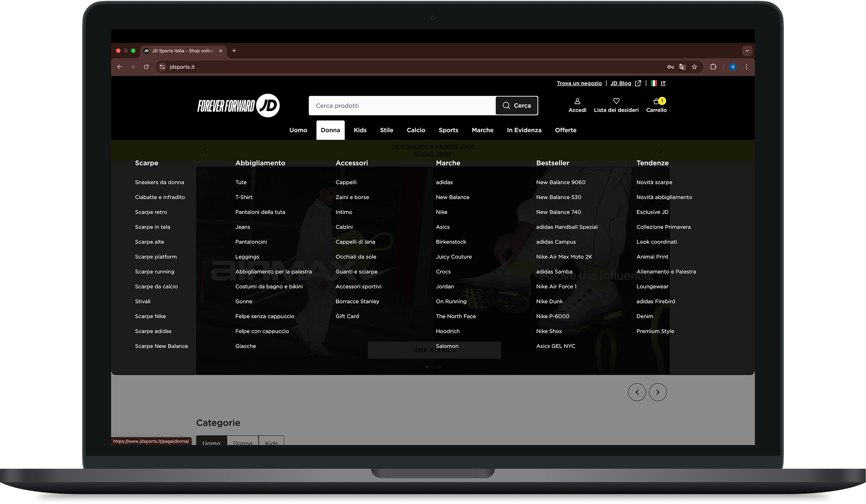
Task: Select the Sports menu item
Action: [x=448, y=130]
